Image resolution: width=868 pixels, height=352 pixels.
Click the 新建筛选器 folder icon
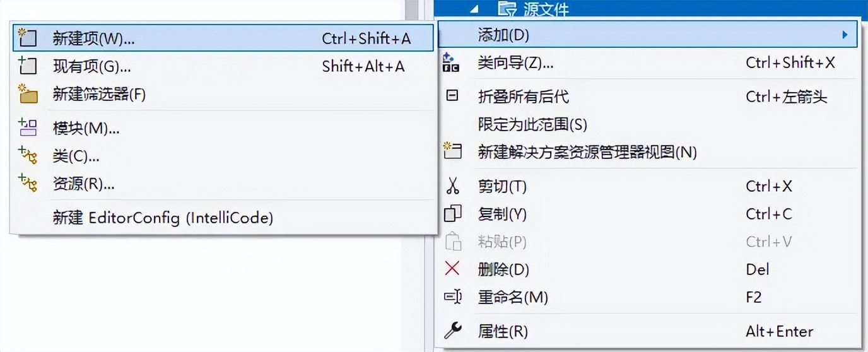click(27, 94)
